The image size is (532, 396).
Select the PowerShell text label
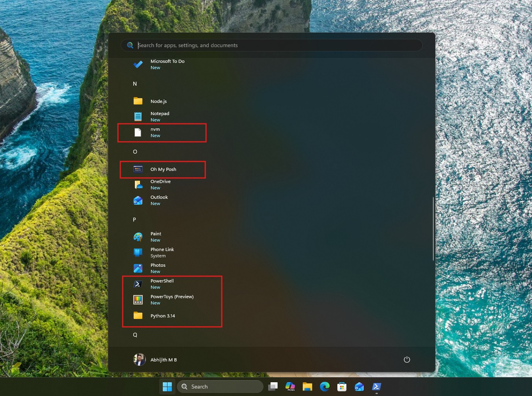pos(162,281)
